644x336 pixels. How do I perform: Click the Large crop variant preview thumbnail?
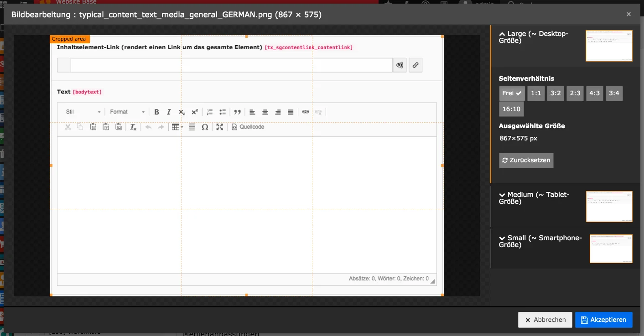tap(609, 46)
